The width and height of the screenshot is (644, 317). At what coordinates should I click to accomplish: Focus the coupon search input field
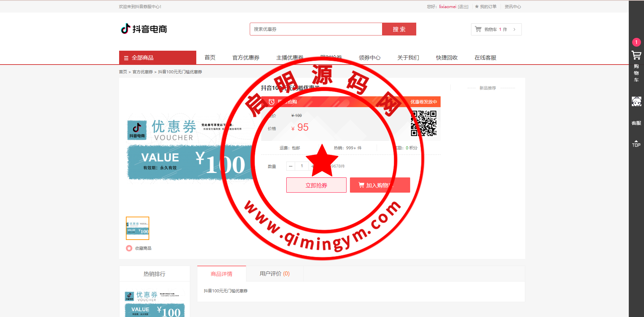tap(316, 29)
